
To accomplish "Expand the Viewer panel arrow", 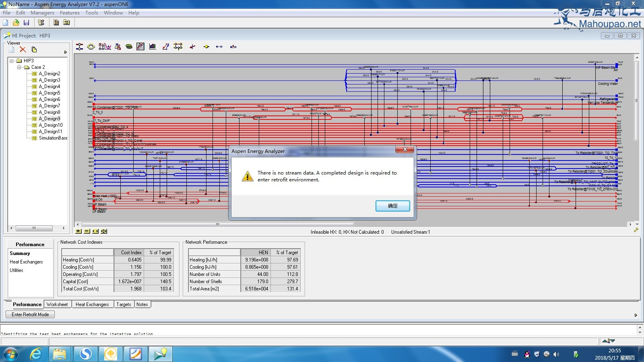I will click(x=65, y=52).
